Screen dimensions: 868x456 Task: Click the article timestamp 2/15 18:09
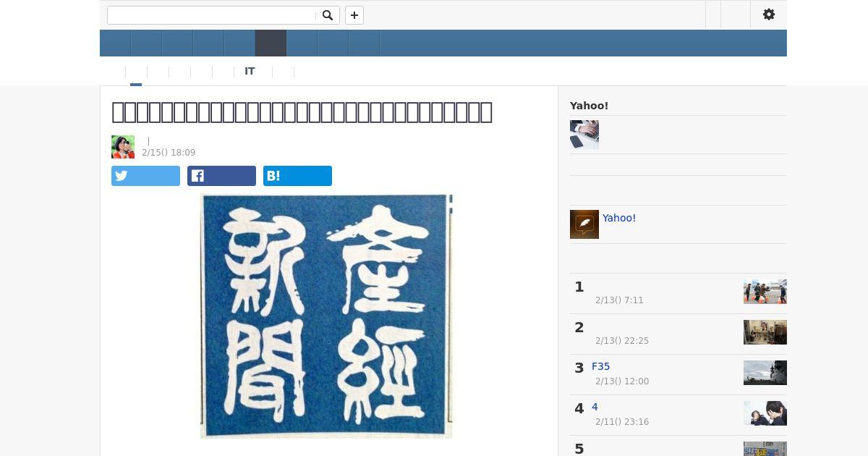169,153
